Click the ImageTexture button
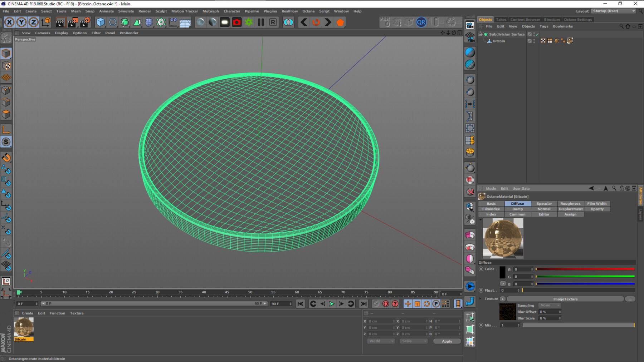The width and height of the screenshot is (644, 362). point(565,299)
